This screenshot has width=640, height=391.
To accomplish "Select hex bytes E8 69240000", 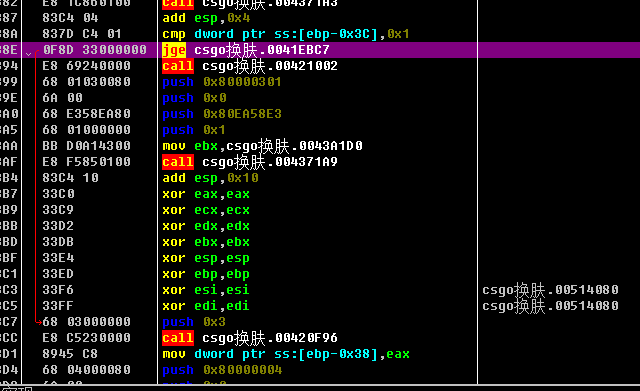I will (87, 66).
